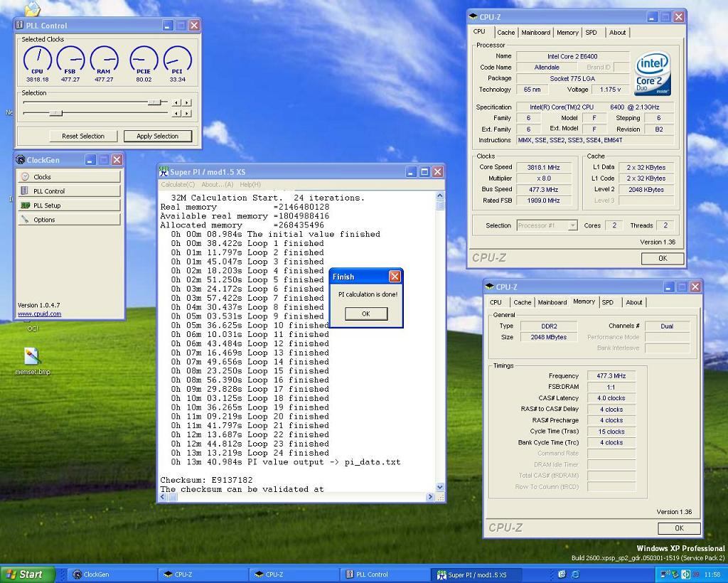Click the lower selection slider thumb

pyautogui.click(x=55, y=113)
